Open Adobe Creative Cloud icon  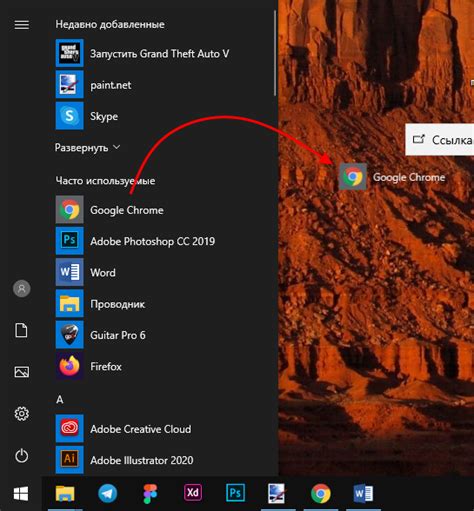pyautogui.click(x=69, y=428)
